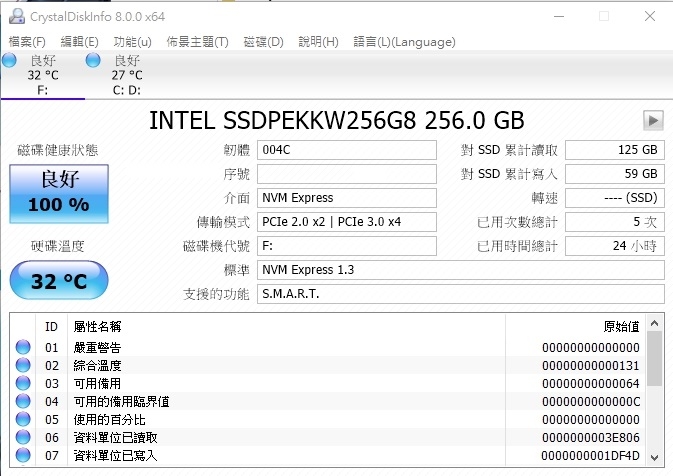Click the CrystalDiskInfo app icon in title bar
This screenshot has width=673, height=476.
click(17, 16)
